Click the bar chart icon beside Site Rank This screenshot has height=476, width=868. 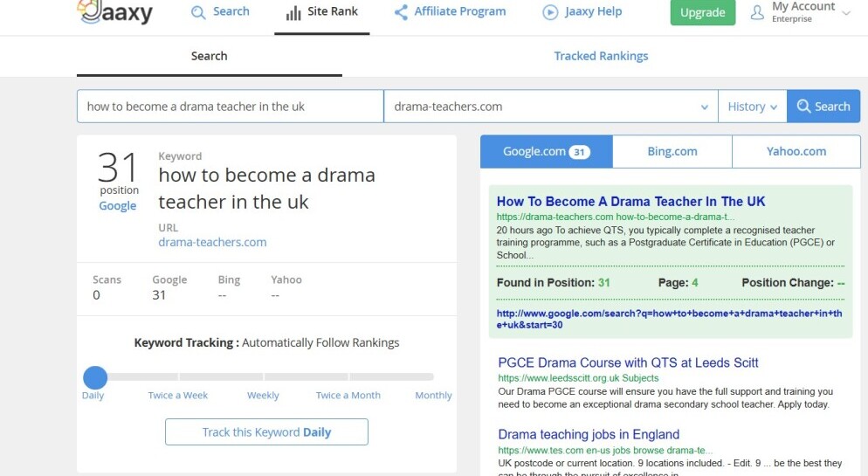click(293, 12)
